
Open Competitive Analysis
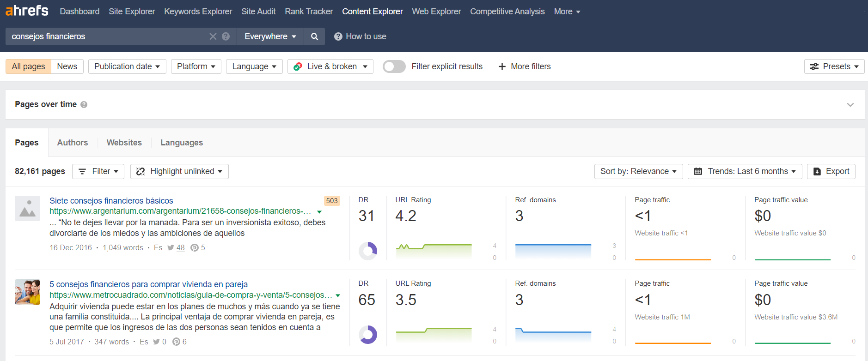507,12
